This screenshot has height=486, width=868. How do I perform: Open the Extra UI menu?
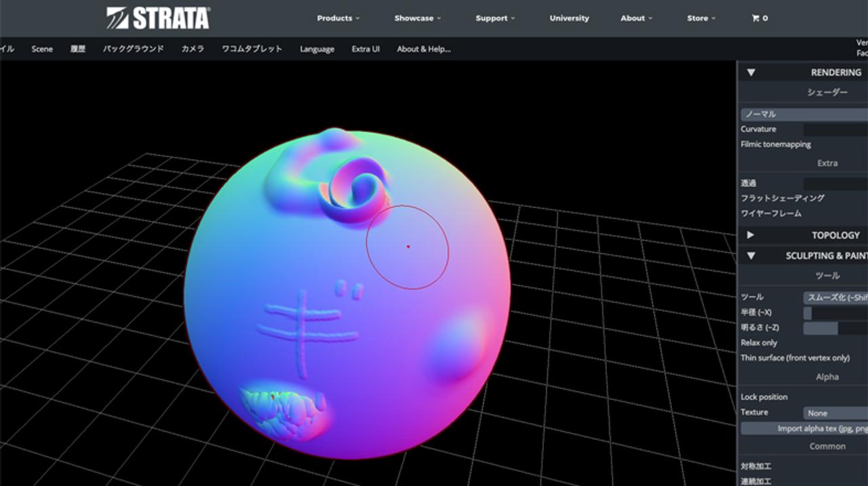coord(366,49)
